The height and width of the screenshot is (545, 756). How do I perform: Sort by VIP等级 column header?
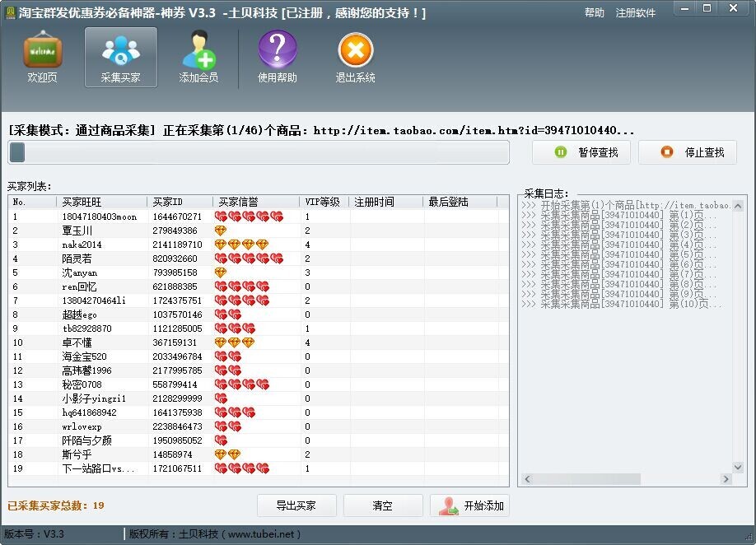[x=323, y=202]
